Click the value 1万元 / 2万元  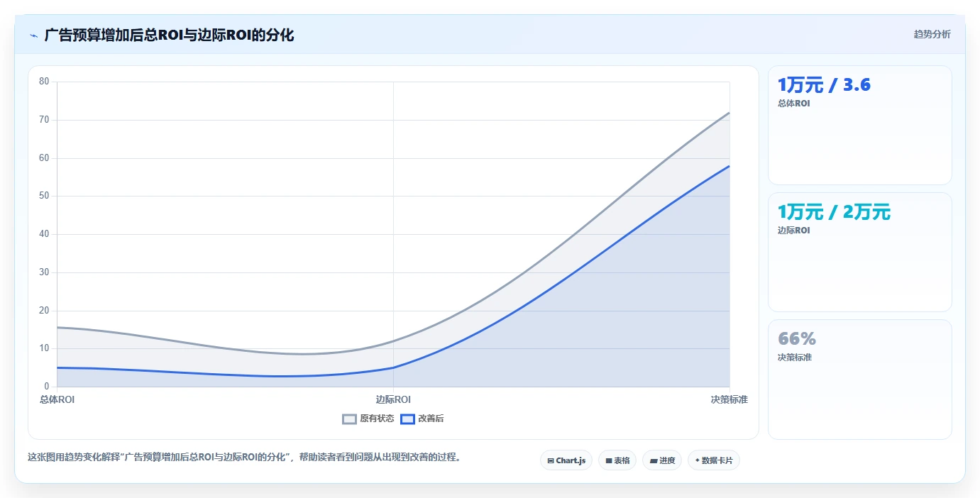click(834, 212)
